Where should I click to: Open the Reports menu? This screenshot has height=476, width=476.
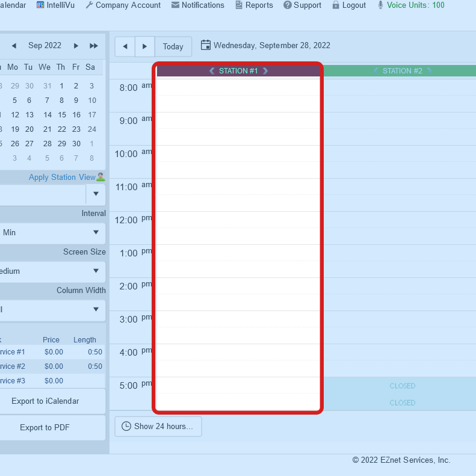pyautogui.click(x=253, y=5)
